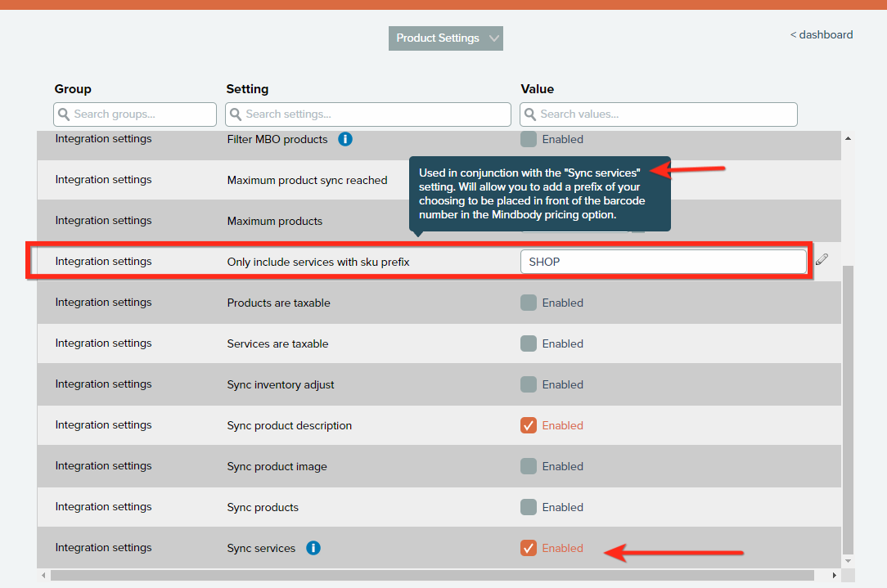This screenshot has width=887, height=588.
Task: Click the info icon beside Filter MBO products
Action: (345, 139)
